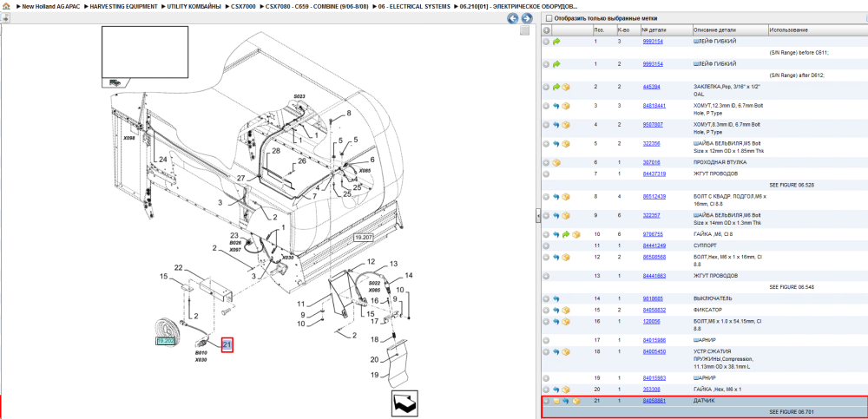868x419 pixels.
Task: Click the gray circle on row 84437319
Action: (546, 173)
